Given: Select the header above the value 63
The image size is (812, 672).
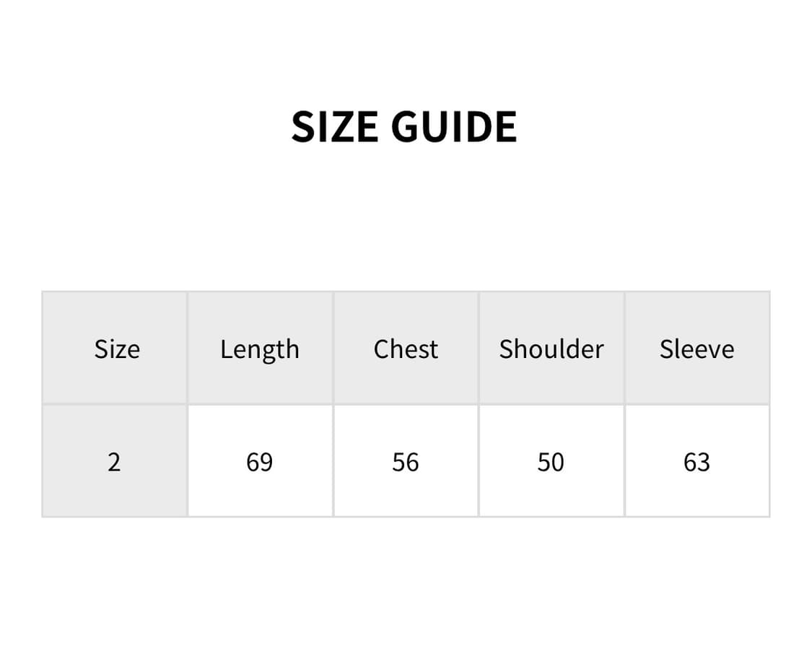Looking at the screenshot, I should pos(697,349).
